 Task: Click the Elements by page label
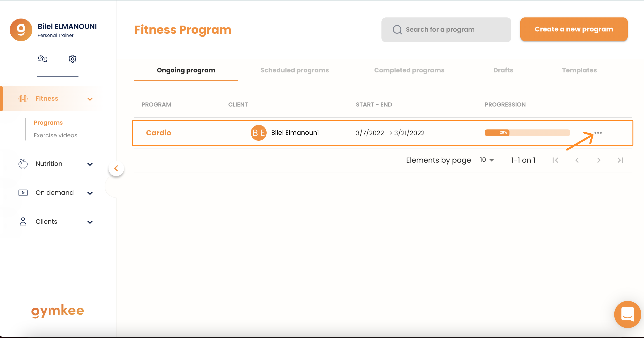438,160
